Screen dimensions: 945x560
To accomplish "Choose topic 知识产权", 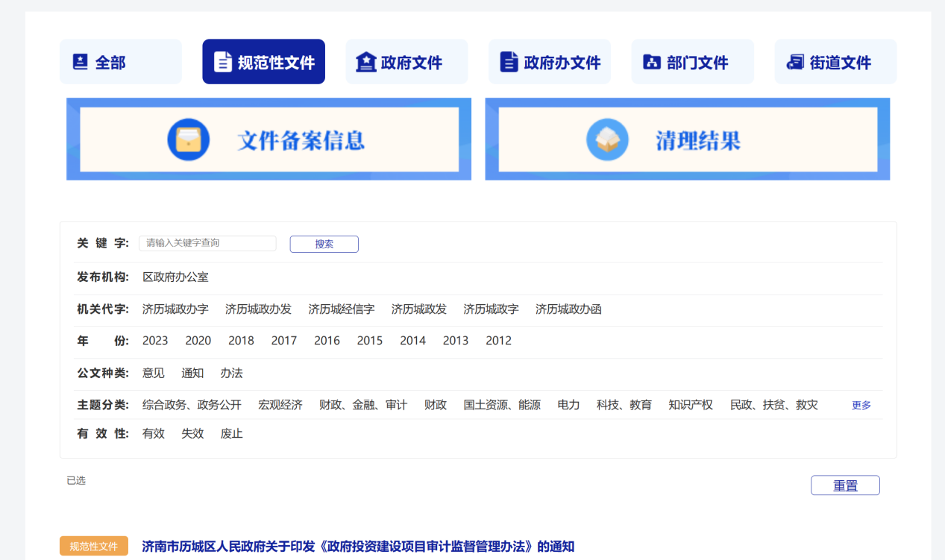I will [x=691, y=405].
